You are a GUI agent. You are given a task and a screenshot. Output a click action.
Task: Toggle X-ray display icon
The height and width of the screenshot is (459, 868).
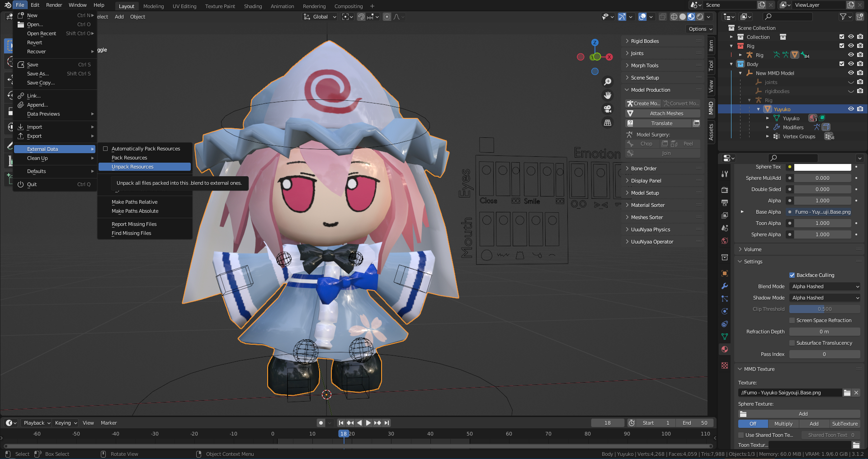tap(662, 17)
